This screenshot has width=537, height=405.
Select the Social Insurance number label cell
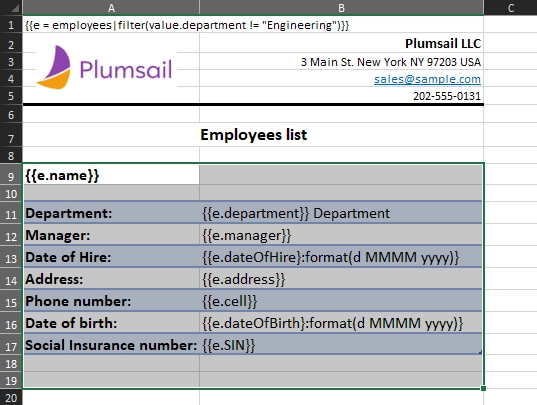(111, 345)
